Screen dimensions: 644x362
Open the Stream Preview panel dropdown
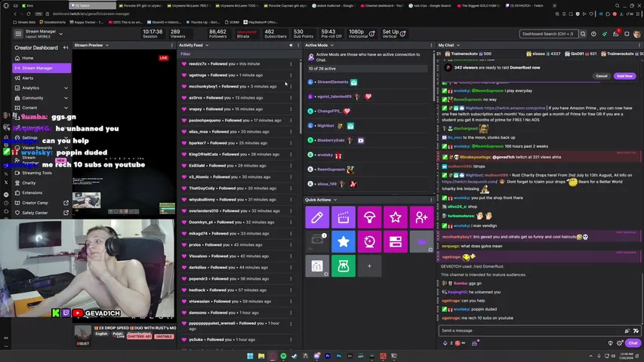click(x=106, y=45)
